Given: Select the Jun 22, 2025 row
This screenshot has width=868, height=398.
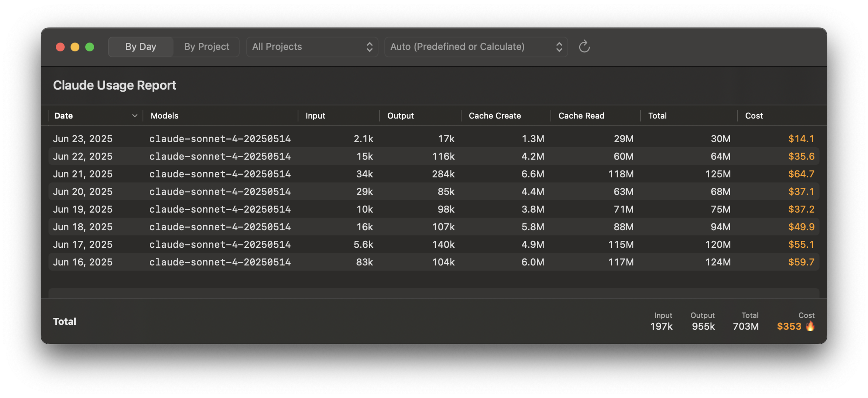Looking at the screenshot, I should pyautogui.click(x=434, y=156).
